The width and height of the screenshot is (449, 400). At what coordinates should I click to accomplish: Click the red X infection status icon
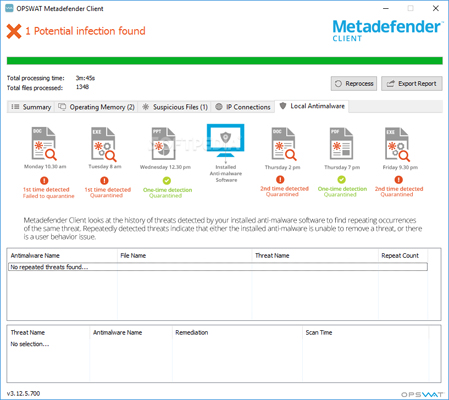tap(14, 31)
